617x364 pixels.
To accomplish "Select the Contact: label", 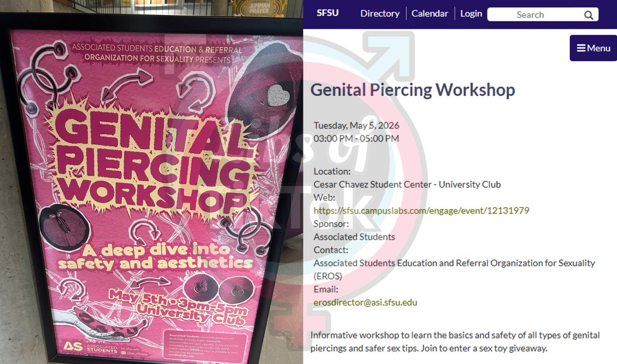I will (x=331, y=250).
